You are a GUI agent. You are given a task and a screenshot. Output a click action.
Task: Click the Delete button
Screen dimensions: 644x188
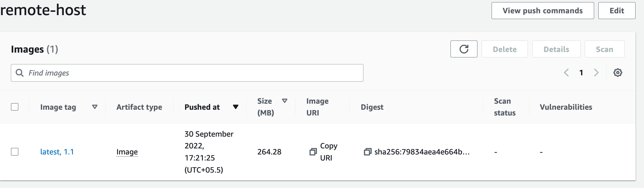coord(505,49)
